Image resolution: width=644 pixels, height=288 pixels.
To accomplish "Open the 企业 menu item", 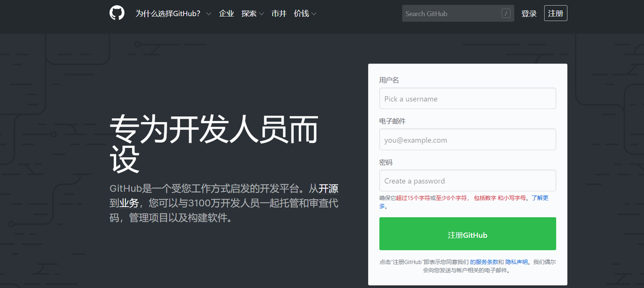I will [x=227, y=14].
